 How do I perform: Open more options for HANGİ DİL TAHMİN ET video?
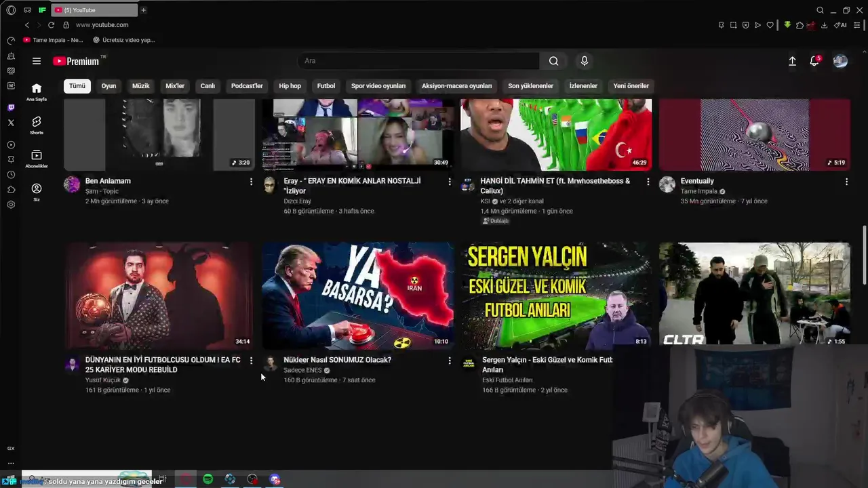point(648,182)
